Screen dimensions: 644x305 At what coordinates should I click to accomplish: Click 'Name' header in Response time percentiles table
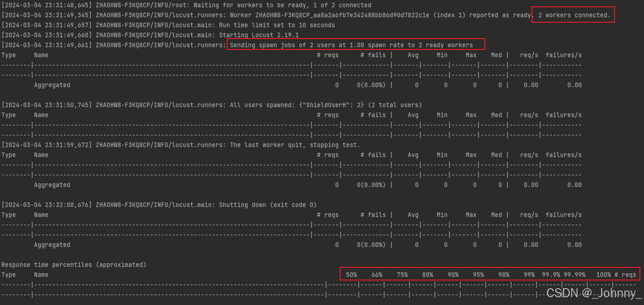[x=41, y=275]
